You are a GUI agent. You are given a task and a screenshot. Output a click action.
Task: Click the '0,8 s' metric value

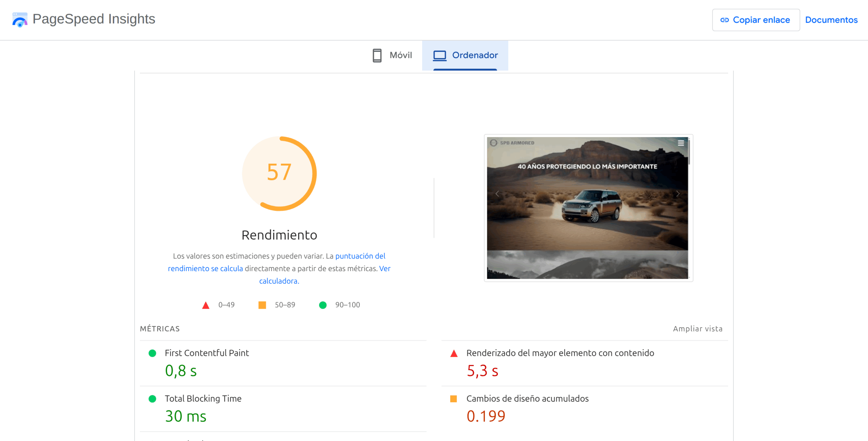click(x=181, y=371)
